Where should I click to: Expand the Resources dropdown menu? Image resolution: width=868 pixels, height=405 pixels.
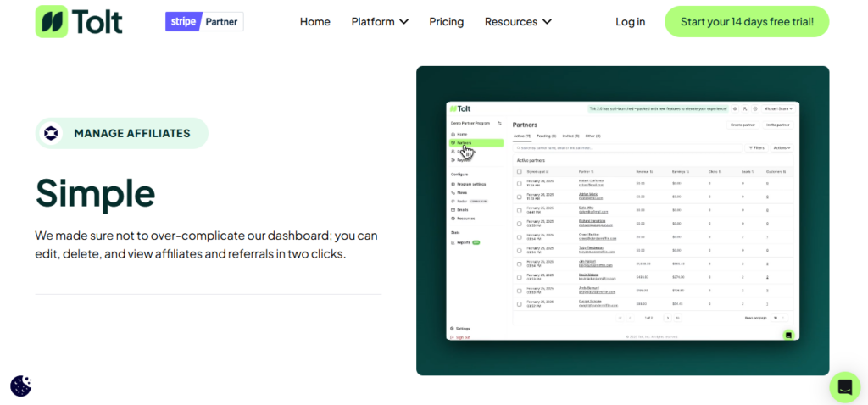[518, 21]
